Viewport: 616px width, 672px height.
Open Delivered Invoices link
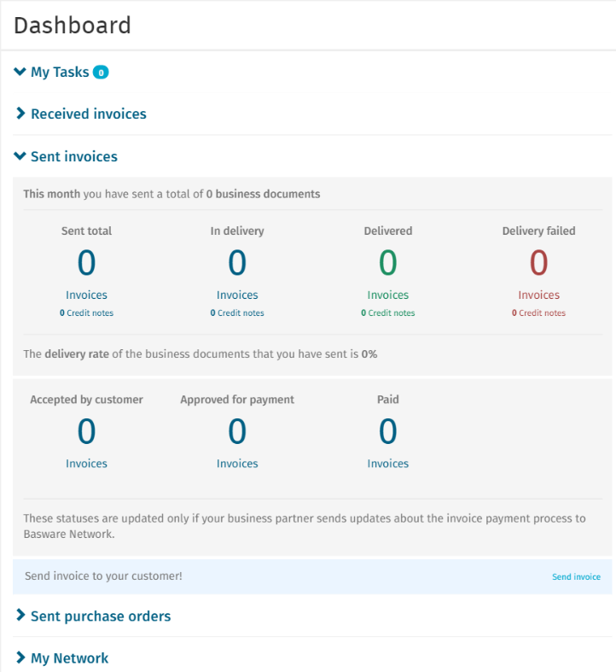tap(388, 295)
